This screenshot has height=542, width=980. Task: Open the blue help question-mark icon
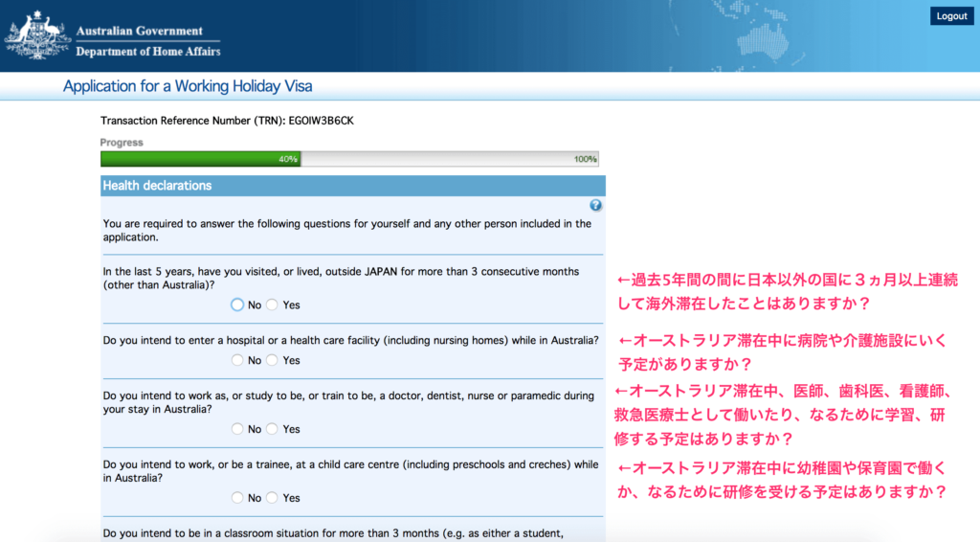coord(595,205)
